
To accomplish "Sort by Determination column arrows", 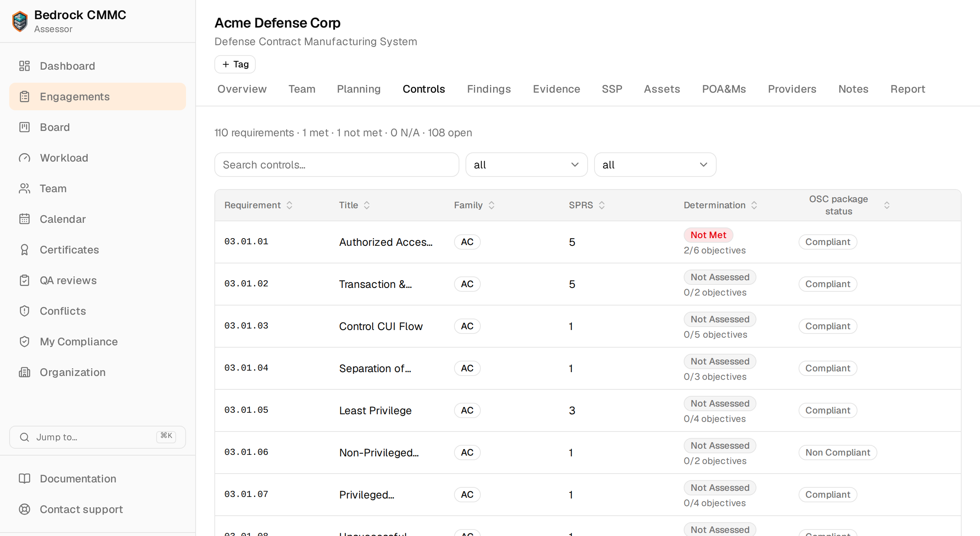I will coord(754,205).
